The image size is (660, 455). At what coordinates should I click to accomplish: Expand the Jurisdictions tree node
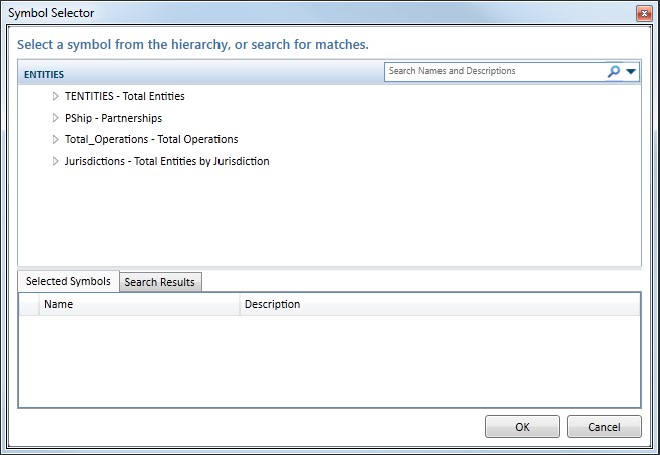click(x=56, y=161)
